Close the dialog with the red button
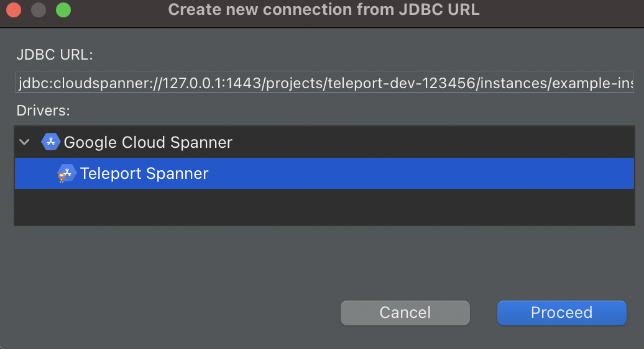Image resolution: width=644 pixels, height=349 pixels. 14,10
